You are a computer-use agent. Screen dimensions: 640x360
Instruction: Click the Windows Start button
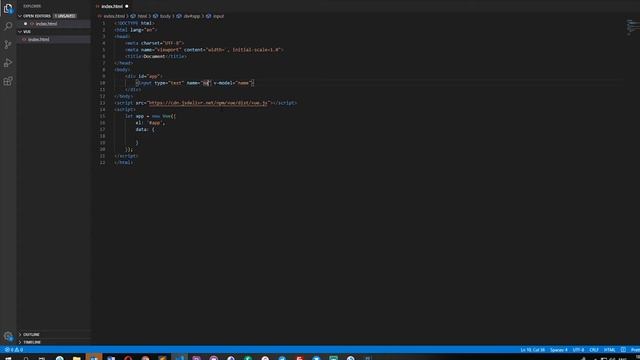(x=8, y=358)
